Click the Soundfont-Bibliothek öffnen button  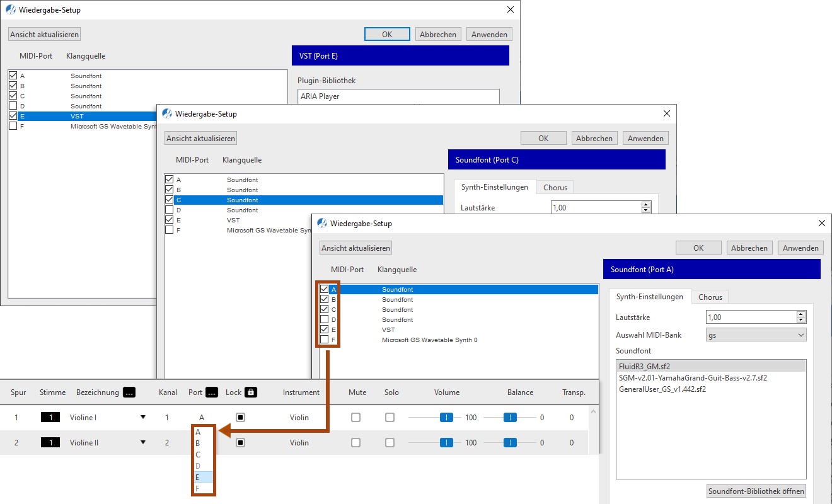click(x=756, y=491)
